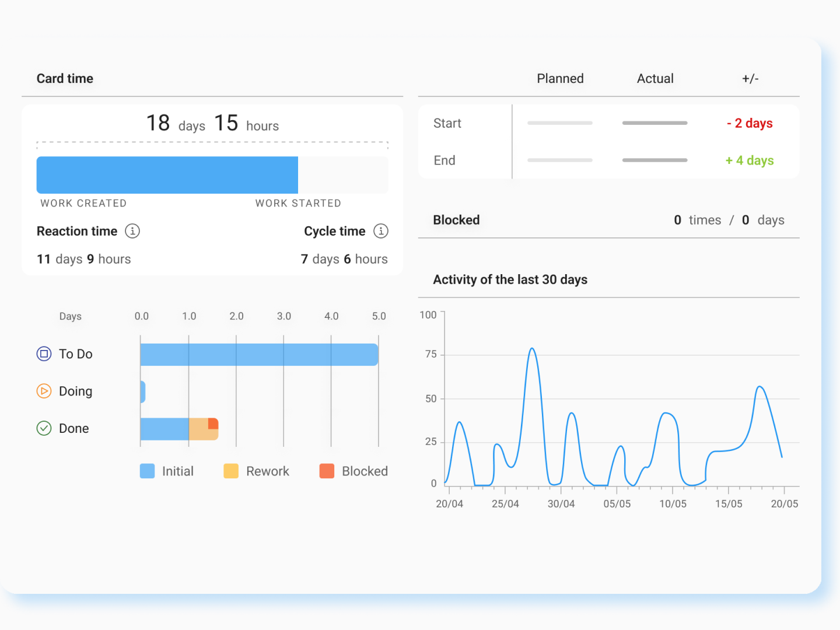Click the red -2 days start deviation
840x630 pixels.
750,123
